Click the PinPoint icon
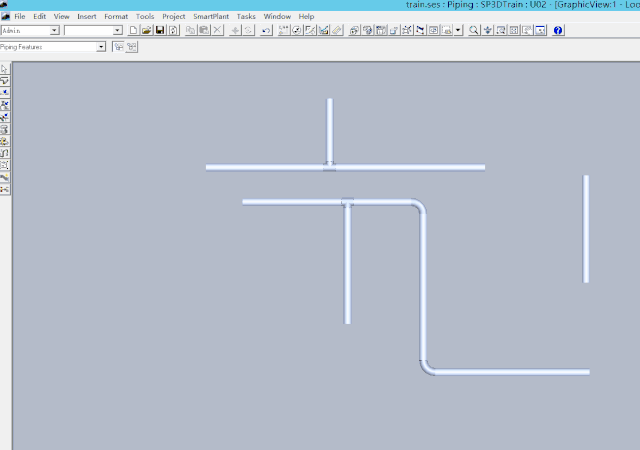This screenshot has width=640, height=450. 284,30
